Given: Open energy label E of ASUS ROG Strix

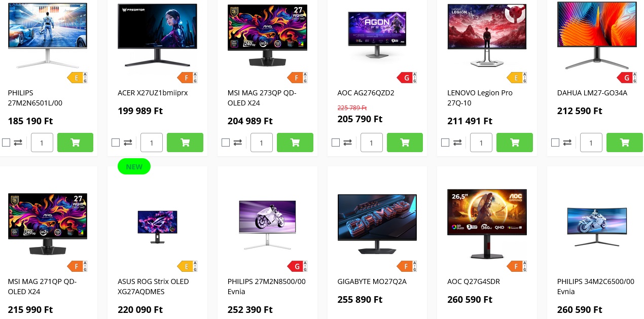Looking at the screenshot, I should point(187,266).
